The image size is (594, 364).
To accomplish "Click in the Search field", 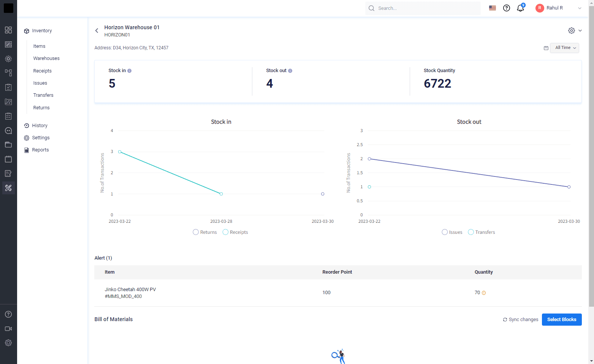I will click(423, 8).
